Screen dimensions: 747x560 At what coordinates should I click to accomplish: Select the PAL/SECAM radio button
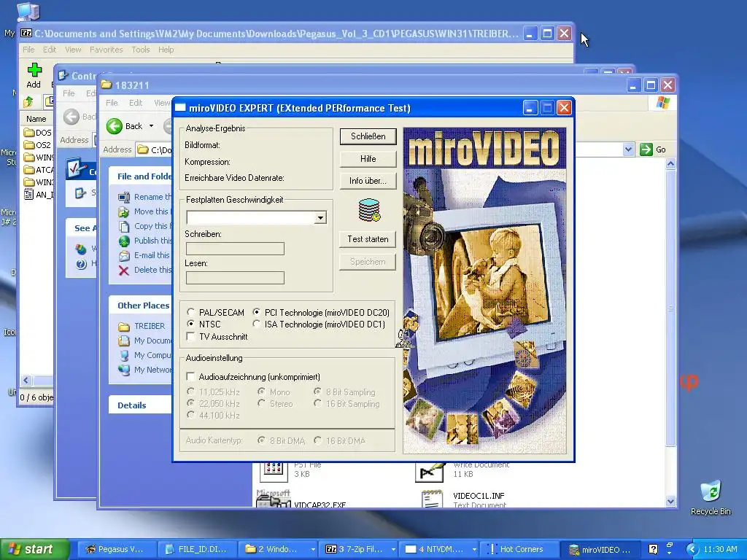coord(190,312)
